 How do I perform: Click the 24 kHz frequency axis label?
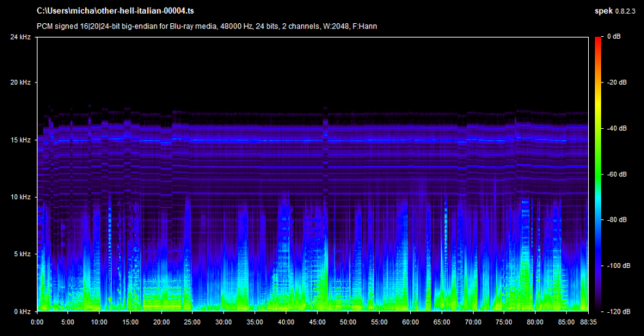pyautogui.click(x=19, y=37)
